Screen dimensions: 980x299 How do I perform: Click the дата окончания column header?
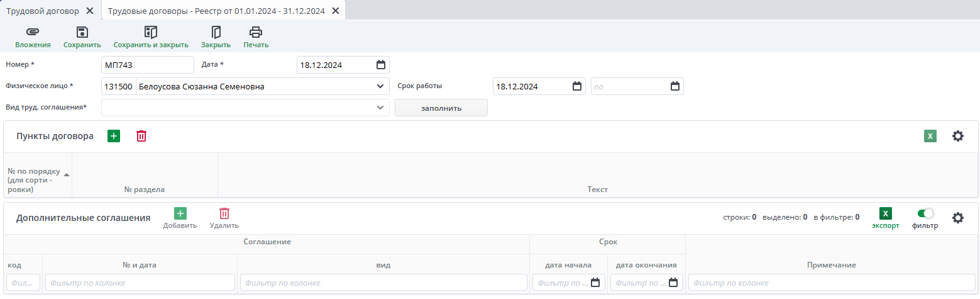[646, 265]
